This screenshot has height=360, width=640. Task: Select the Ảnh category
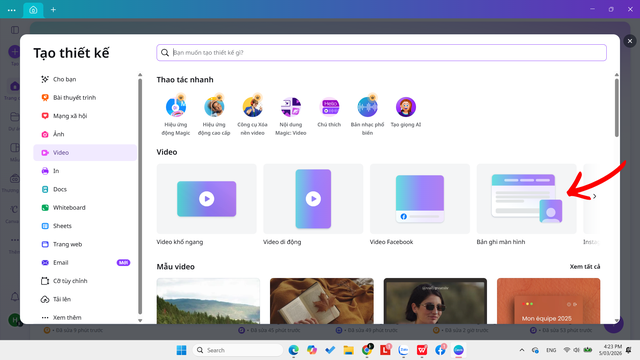click(x=85, y=134)
